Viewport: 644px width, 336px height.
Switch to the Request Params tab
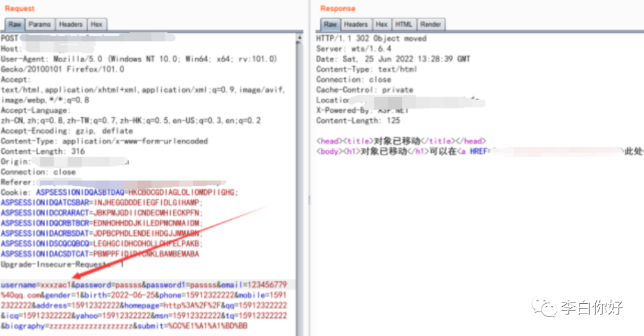(40, 24)
